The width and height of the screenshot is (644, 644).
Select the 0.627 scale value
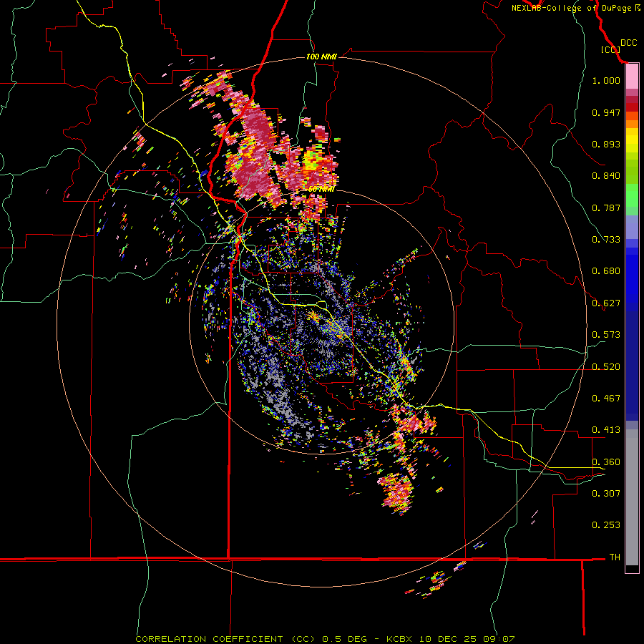click(606, 303)
